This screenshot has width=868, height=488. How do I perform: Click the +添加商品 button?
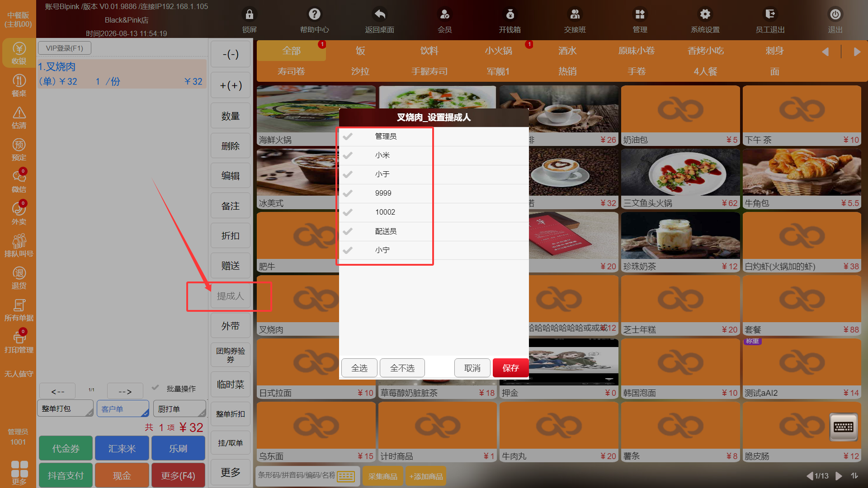426,476
